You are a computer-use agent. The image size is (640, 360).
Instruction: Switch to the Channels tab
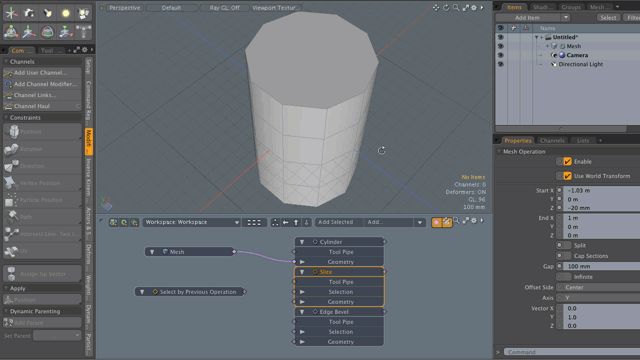coord(552,140)
